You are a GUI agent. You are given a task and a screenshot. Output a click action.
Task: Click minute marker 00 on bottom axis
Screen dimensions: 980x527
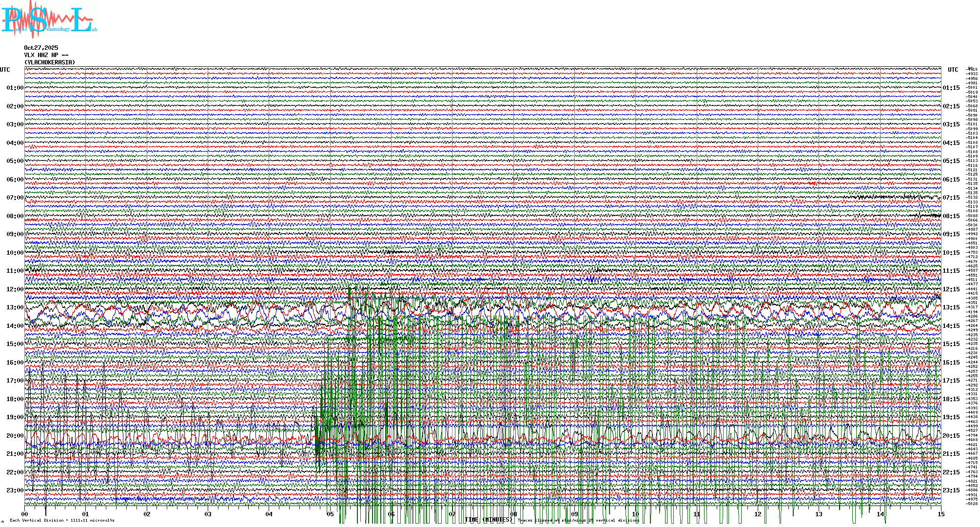pyautogui.click(x=25, y=514)
